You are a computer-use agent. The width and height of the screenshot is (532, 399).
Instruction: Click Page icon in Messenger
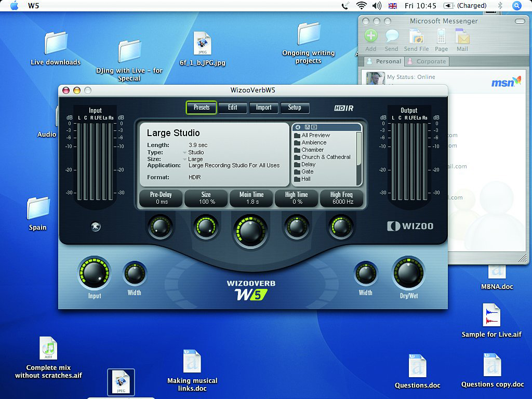click(x=441, y=41)
